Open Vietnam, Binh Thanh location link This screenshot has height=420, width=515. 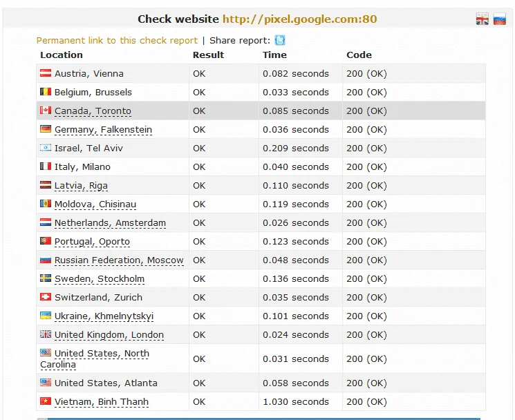[x=102, y=401]
